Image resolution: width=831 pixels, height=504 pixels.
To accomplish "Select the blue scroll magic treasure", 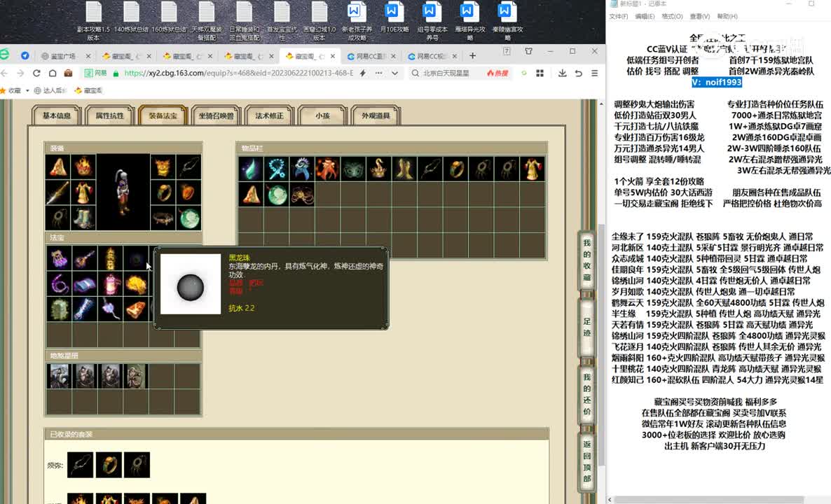I will click(x=84, y=283).
